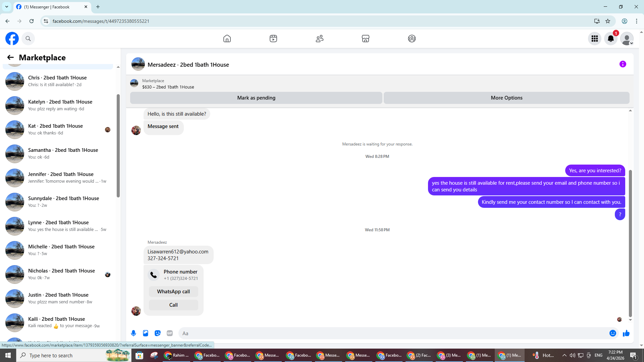The image size is (644, 362).
Task: Record a voice clip with the microphone
Action: point(133,333)
